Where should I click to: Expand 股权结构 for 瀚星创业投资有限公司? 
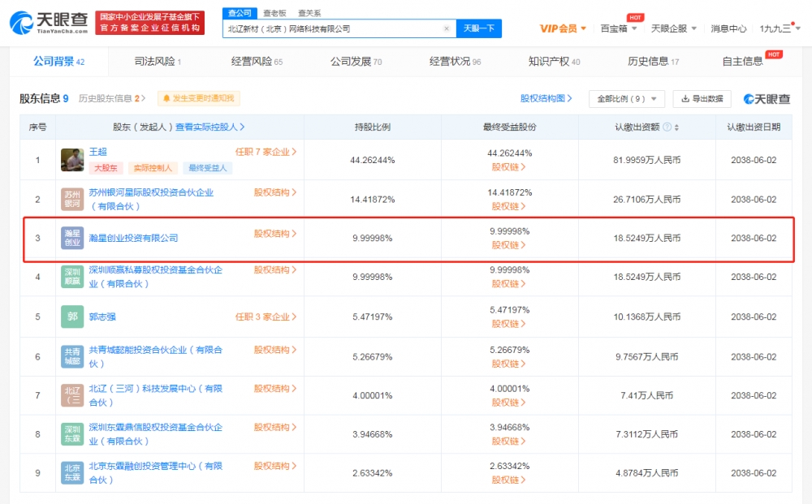pyautogui.click(x=275, y=234)
